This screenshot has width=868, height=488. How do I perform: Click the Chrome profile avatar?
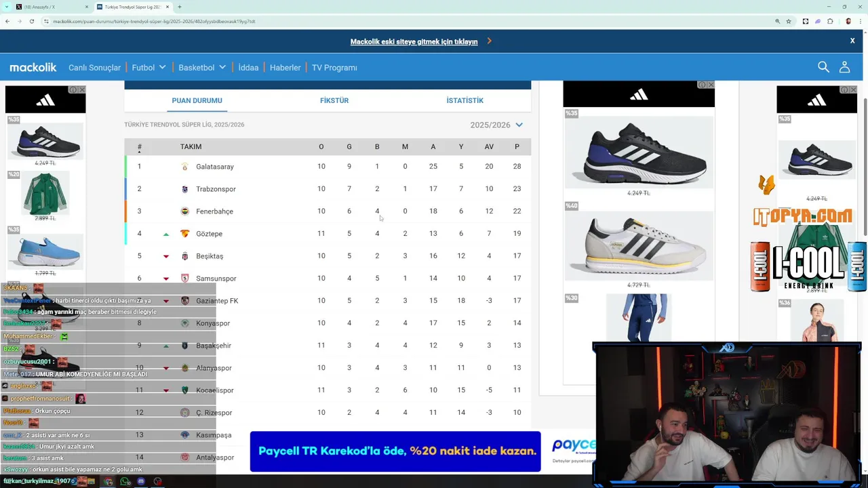848,21
